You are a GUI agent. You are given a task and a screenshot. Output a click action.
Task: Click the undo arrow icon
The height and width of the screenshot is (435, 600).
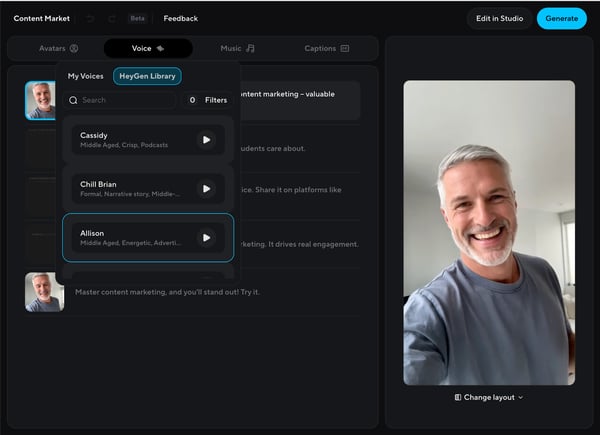[x=90, y=18]
